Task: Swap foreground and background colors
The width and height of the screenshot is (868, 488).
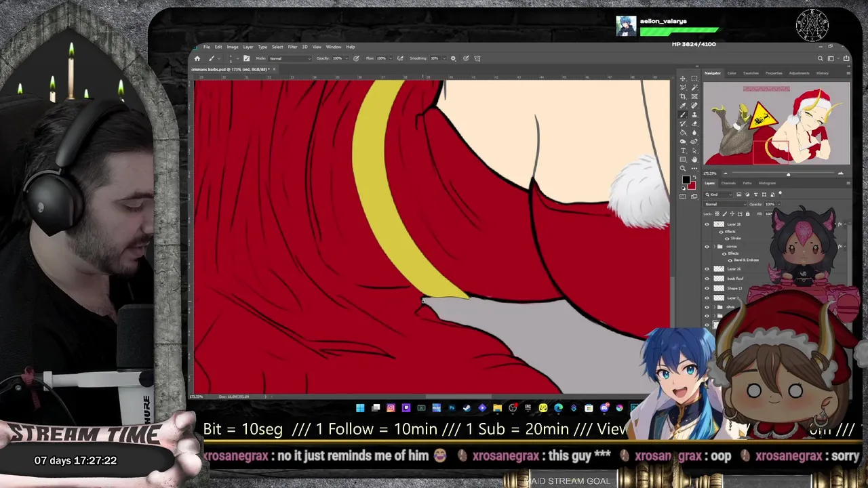Action: pyautogui.click(x=694, y=176)
